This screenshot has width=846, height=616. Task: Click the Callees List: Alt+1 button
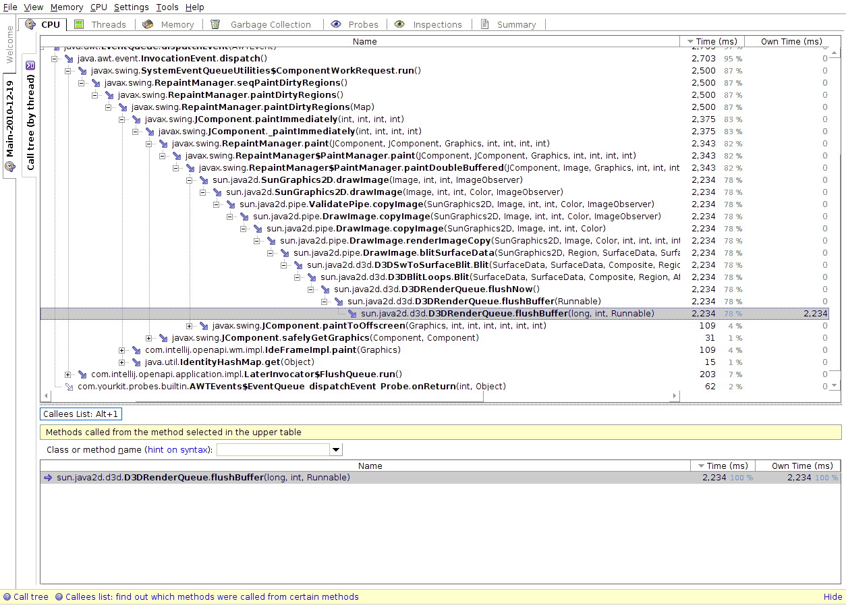[81, 414]
